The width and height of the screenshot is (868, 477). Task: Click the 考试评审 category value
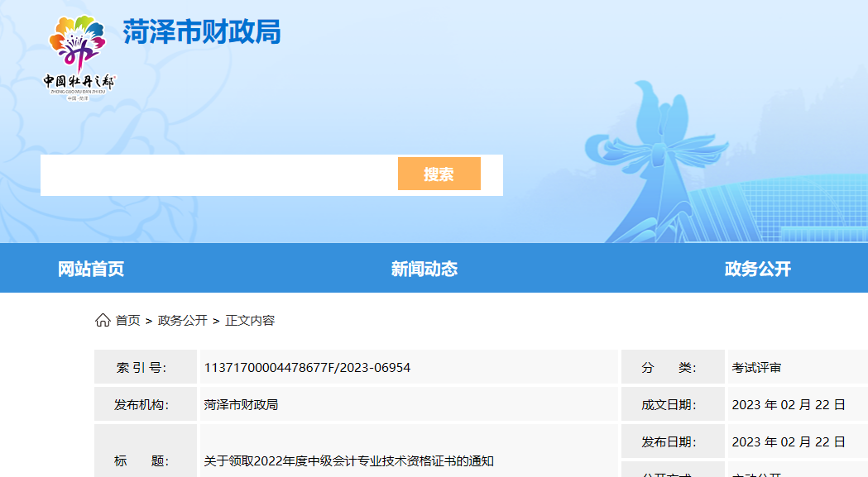pos(756,368)
